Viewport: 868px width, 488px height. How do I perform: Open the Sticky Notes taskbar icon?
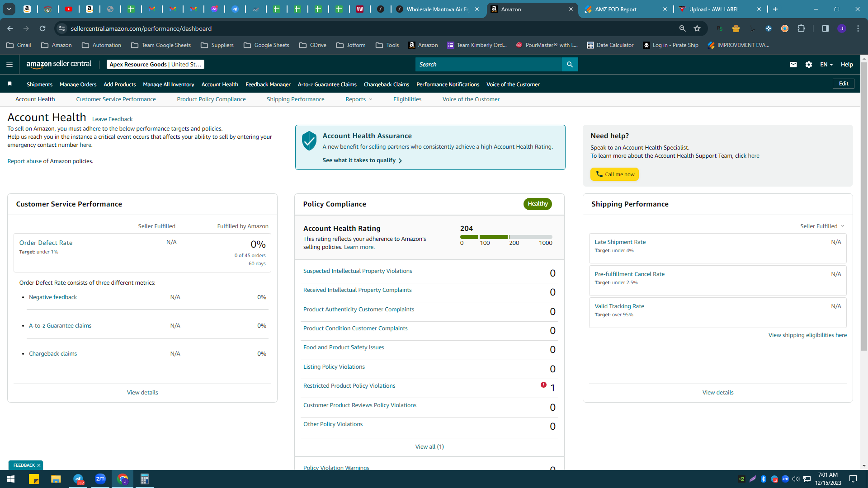coord(34,479)
